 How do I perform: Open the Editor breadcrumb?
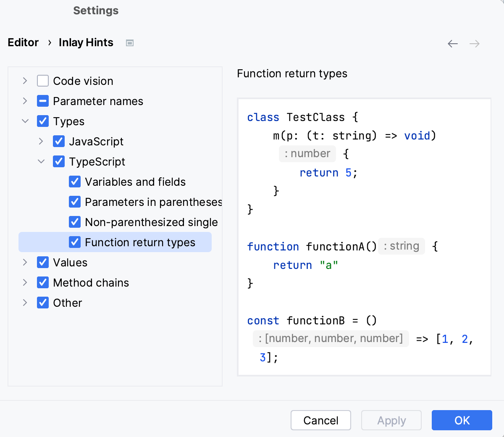click(x=23, y=42)
